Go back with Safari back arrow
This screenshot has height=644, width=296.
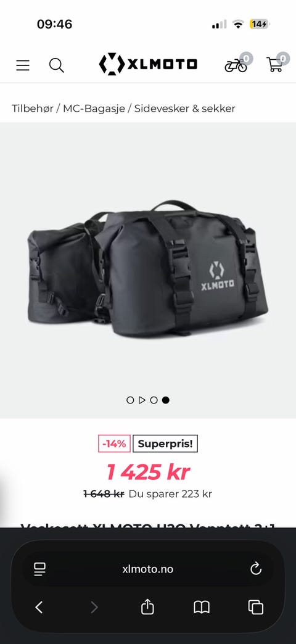39,607
